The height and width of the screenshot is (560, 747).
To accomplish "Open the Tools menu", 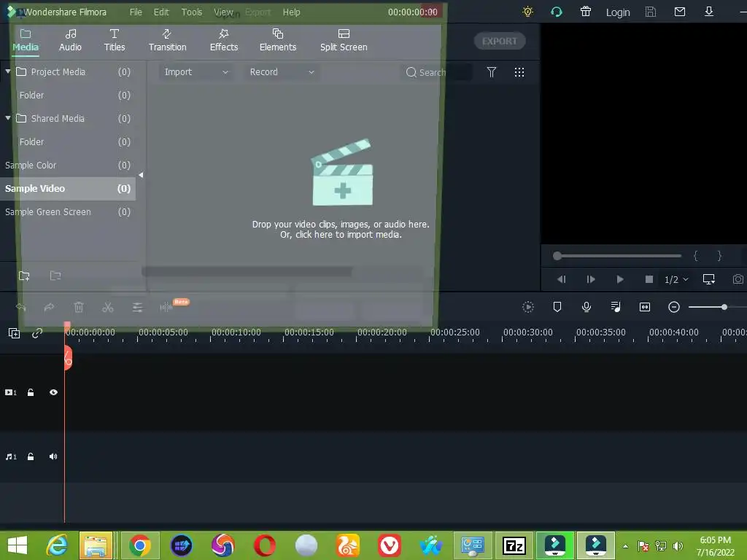I will [x=192, y=12].
